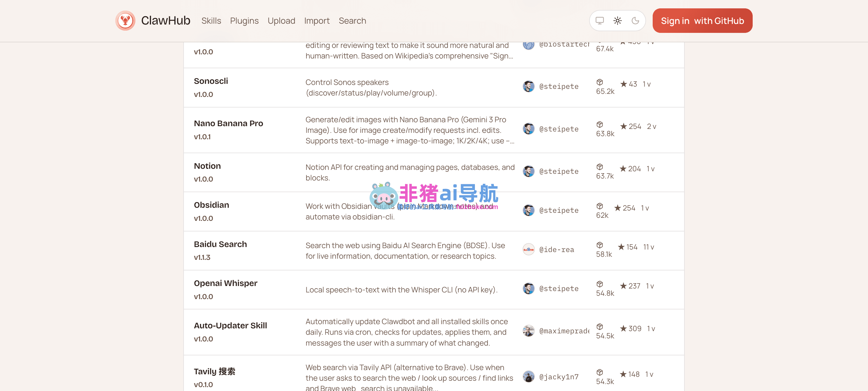Open the Auto-Updater Skill entry

[230, 326]
